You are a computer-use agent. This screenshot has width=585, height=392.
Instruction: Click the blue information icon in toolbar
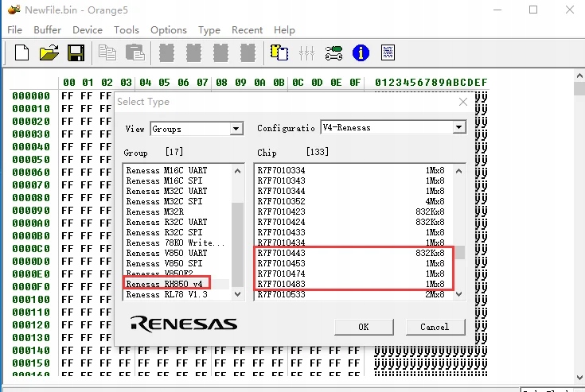point(361,53)
